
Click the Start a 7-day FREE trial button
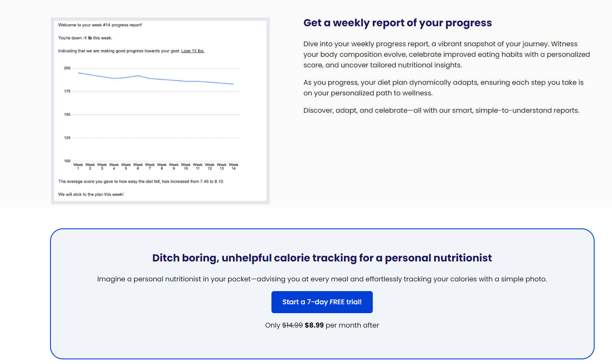322,302
